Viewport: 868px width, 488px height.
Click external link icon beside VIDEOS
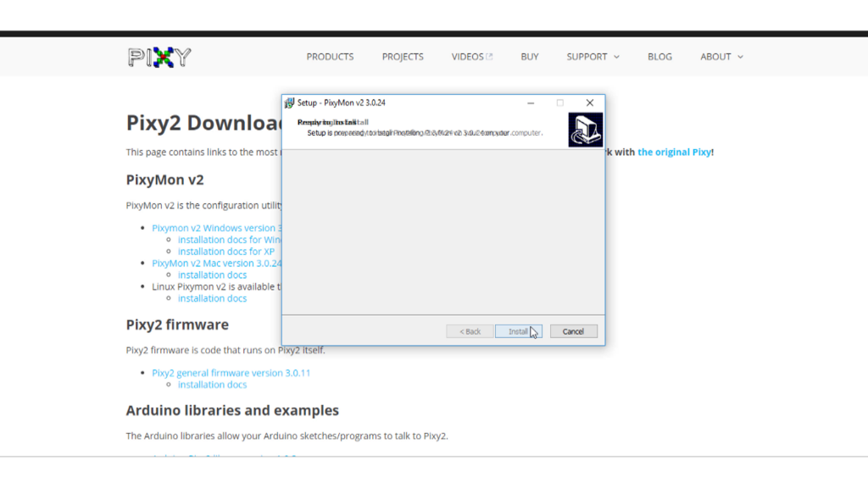coord(489,57)
